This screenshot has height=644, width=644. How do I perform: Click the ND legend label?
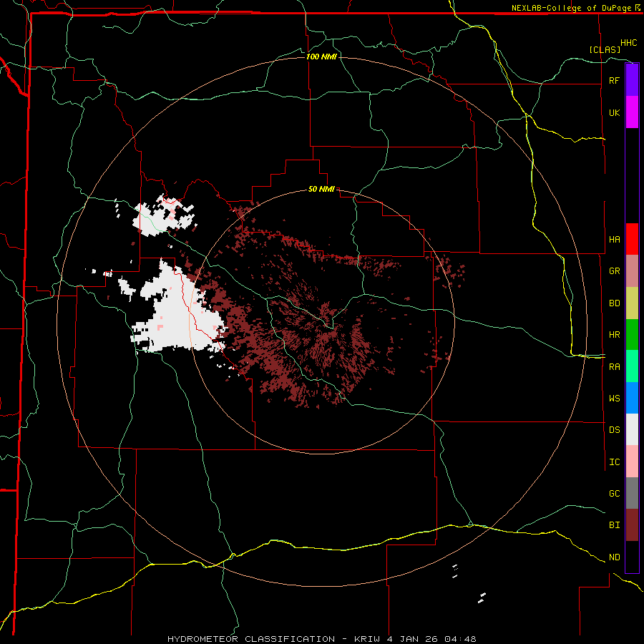[614, 557]
